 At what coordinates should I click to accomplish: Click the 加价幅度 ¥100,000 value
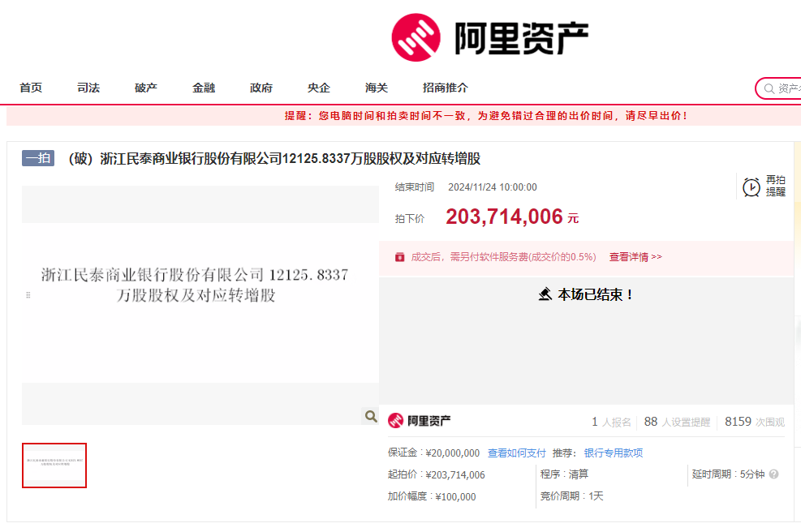(455, 497)
